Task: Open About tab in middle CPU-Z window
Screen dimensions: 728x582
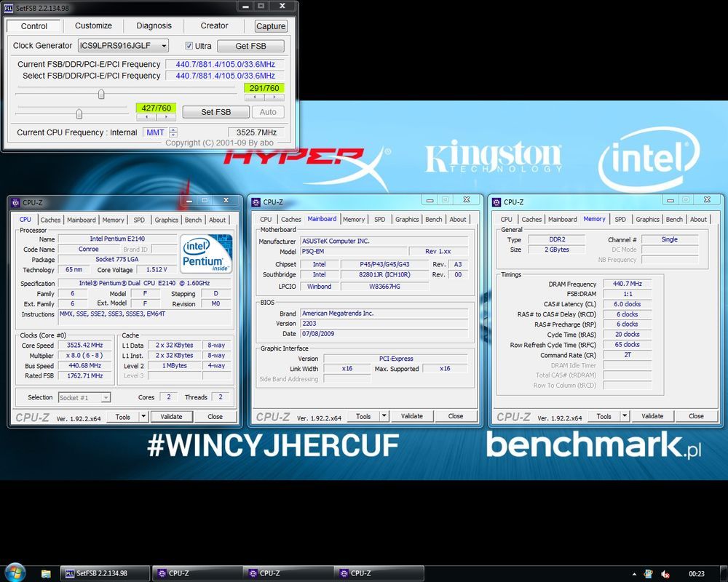Action: click(458, 220)
